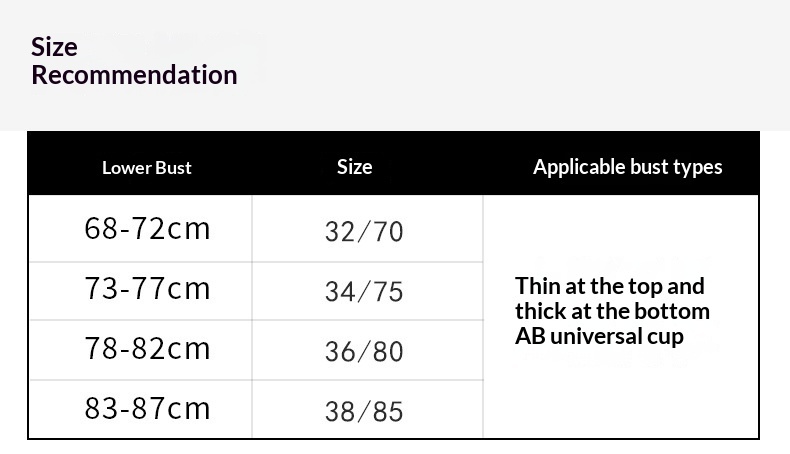Click the "Applicable bust types" column header
The height and width of the screenshot is (454, 790).
[x=627, y=167]
